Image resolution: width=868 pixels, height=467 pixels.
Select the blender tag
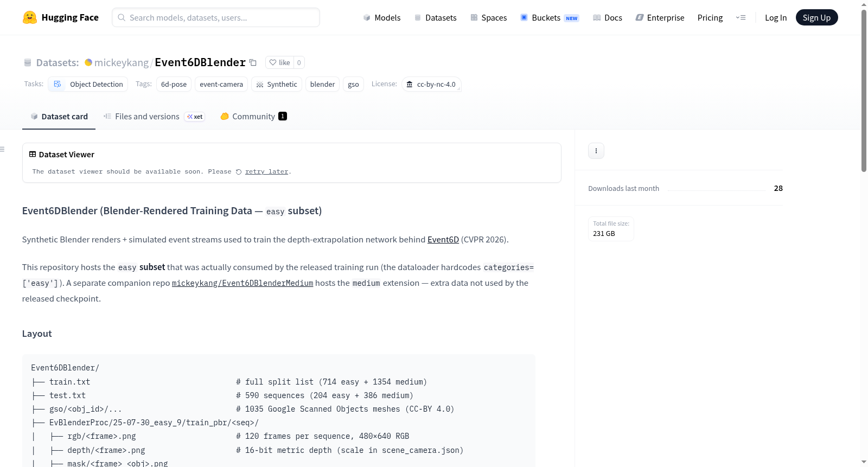click(x=322, y=84)
